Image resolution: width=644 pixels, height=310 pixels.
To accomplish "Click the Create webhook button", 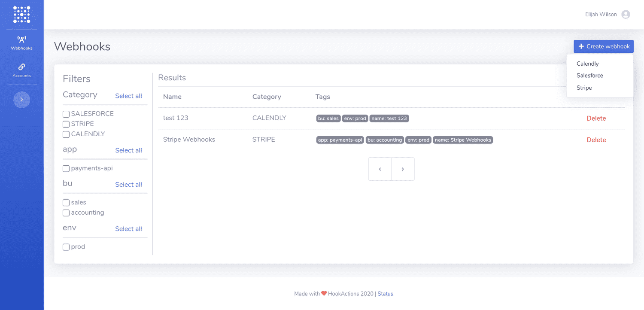I will pos(604,46).
